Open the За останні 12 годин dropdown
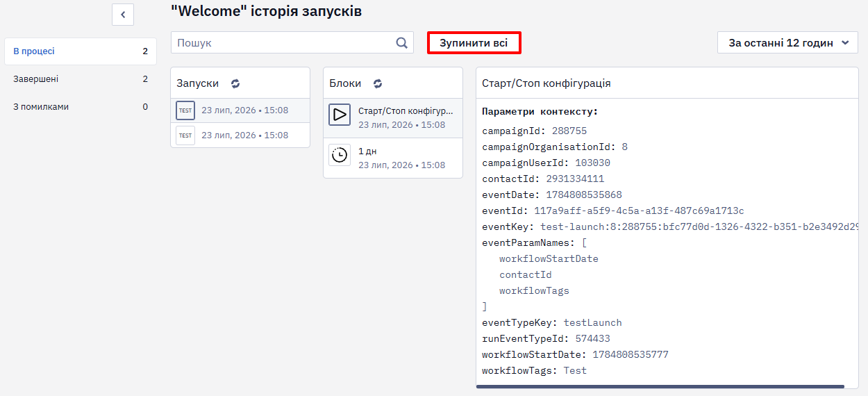The width and height of the screenshot is (868, 396). point(787,42)
